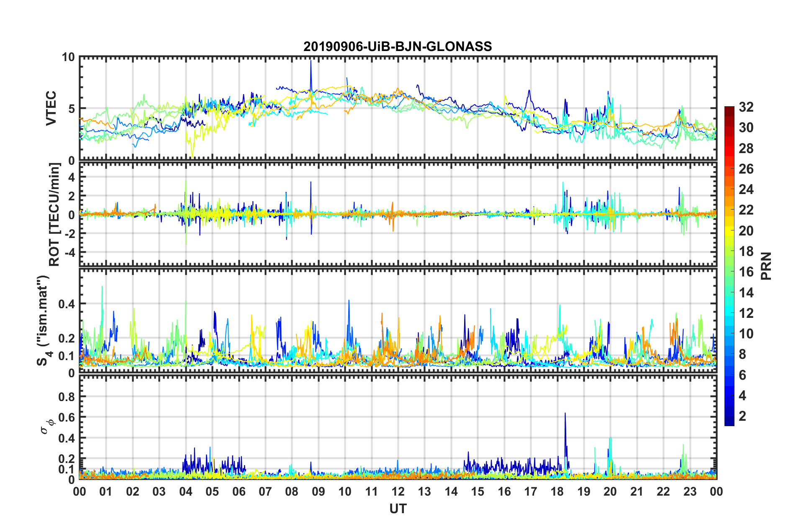Click UT axis hour tick 03
Viewport: 796px width, 532px height.
[x=159, y=491]
